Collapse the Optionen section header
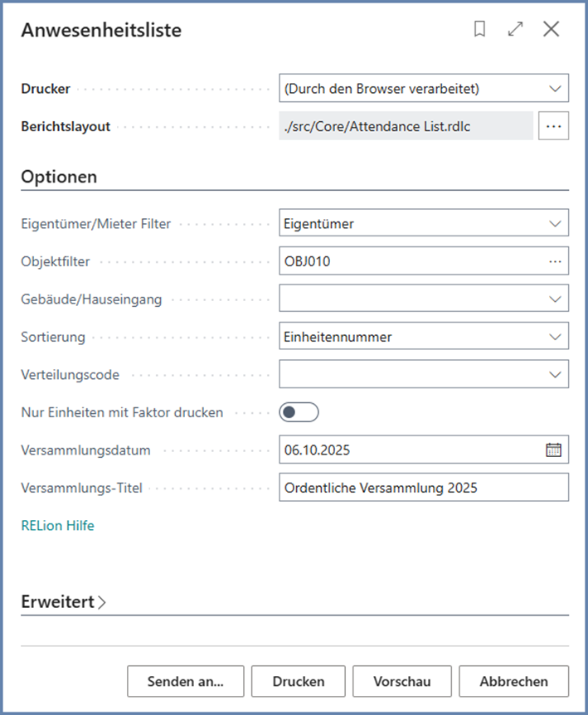The width and height of the screenshot is (588, 715). click(59, 177)
